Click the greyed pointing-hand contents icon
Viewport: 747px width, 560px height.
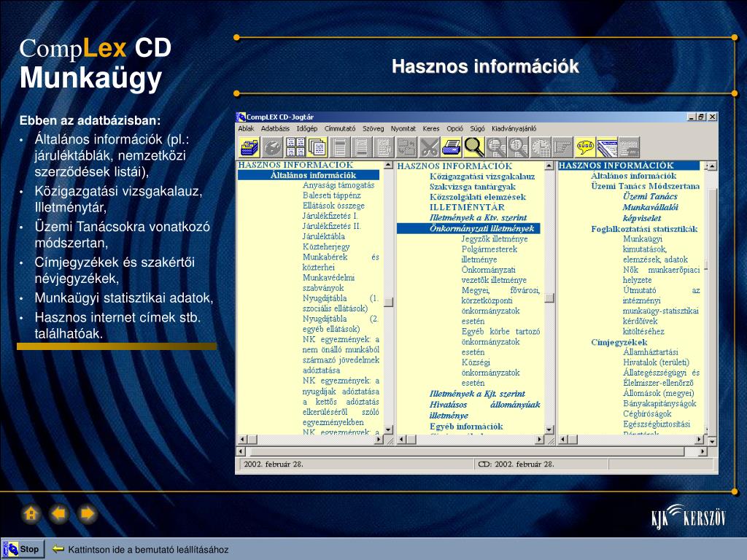562,147
